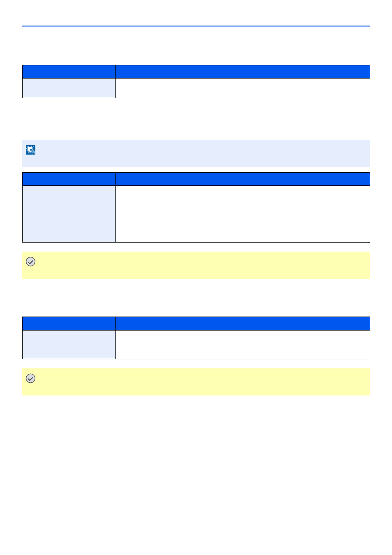
Task: Click the narrow blue header cell of topmost table
Action: [x=69, y=72]
